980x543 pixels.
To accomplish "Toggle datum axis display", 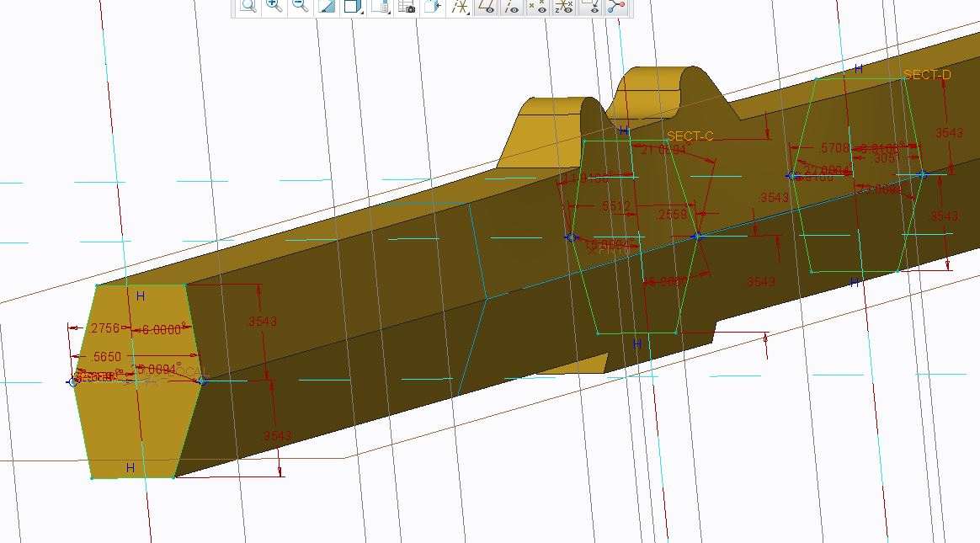I will click(511, 6).
